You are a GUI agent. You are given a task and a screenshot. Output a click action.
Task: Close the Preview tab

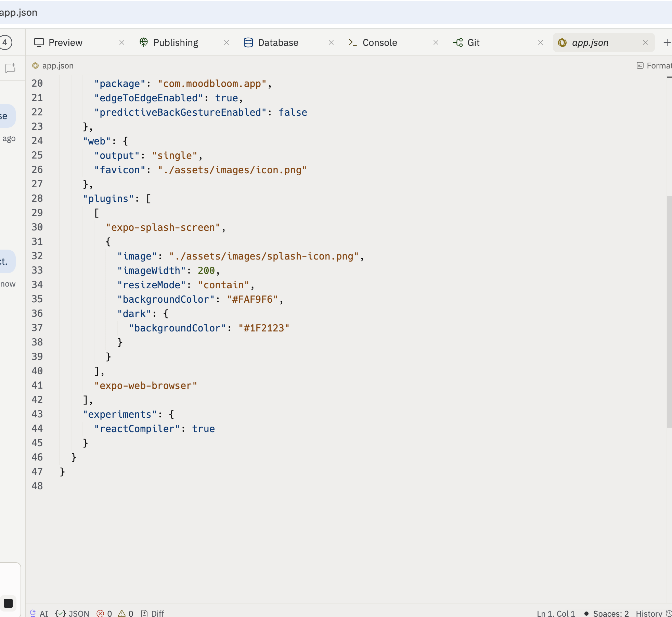[122, 43]
